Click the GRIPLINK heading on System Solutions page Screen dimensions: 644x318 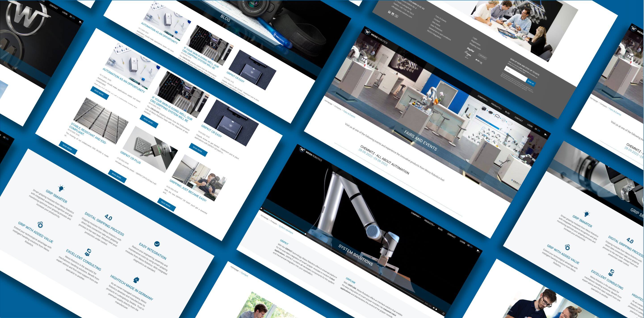tap(350, 280)
